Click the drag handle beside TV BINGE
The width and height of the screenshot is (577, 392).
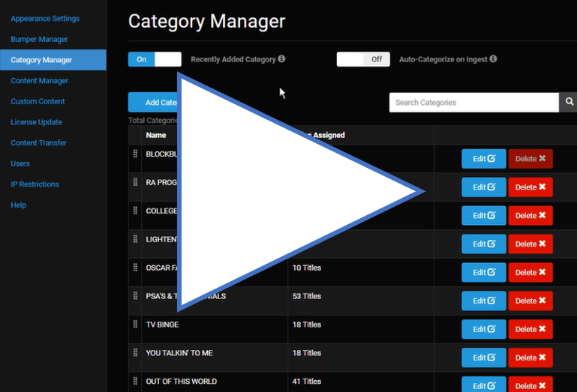136,325
